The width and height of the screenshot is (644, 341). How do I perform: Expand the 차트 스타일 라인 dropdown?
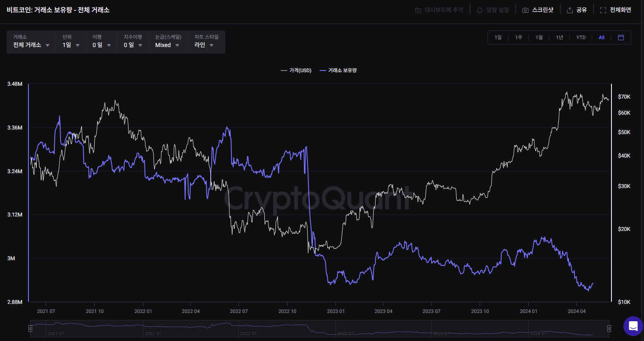204,45
